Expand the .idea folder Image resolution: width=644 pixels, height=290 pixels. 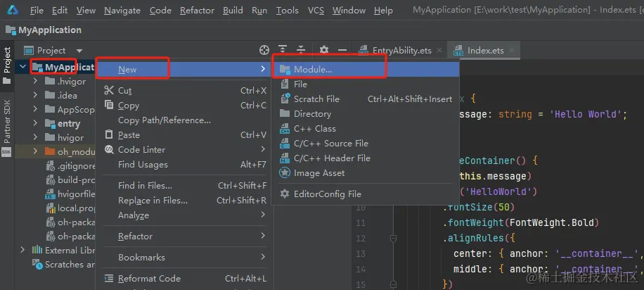36,96
